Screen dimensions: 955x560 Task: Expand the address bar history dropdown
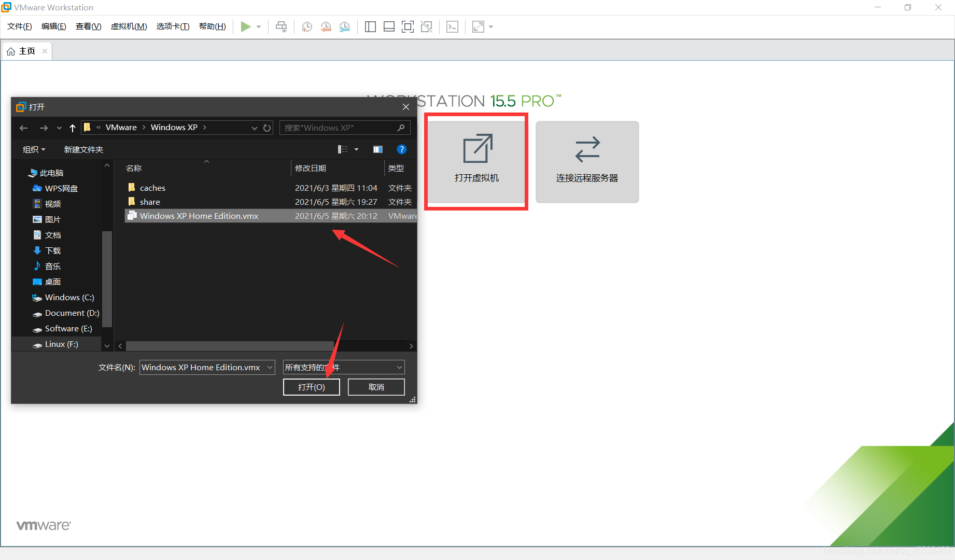pos(254,128)
